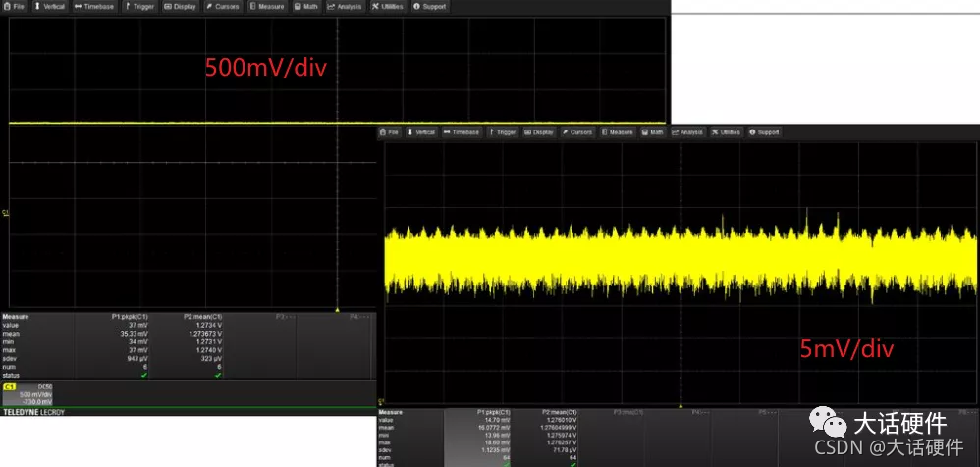
Task: Click the Measure label in the 5mV/div measure table
Action: click(x=391, y=413)
